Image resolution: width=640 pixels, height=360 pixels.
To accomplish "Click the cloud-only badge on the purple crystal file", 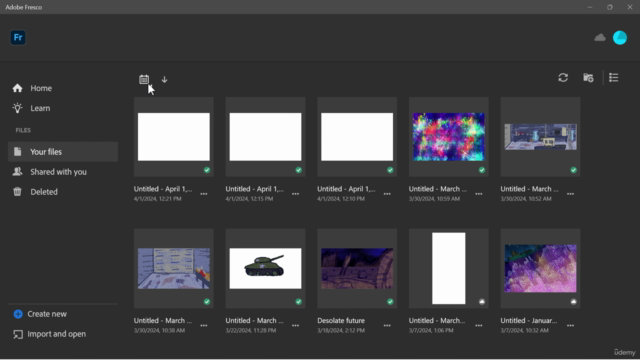I will 573,302.
